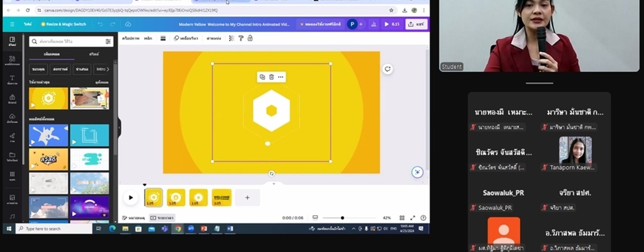Toggle the lock on selected element

[250, 39]
